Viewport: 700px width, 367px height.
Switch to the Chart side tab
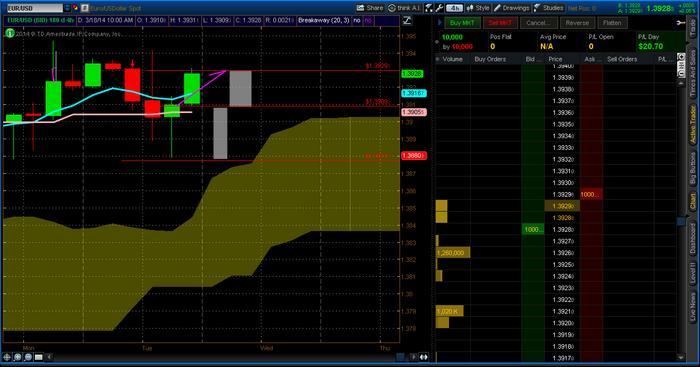point(693,201)
